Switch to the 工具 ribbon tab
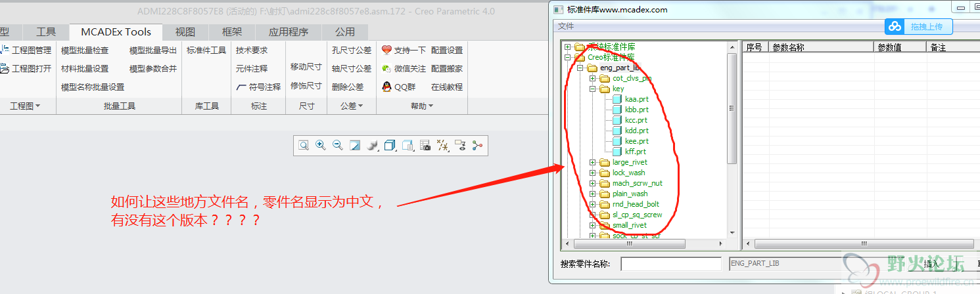 46,31
